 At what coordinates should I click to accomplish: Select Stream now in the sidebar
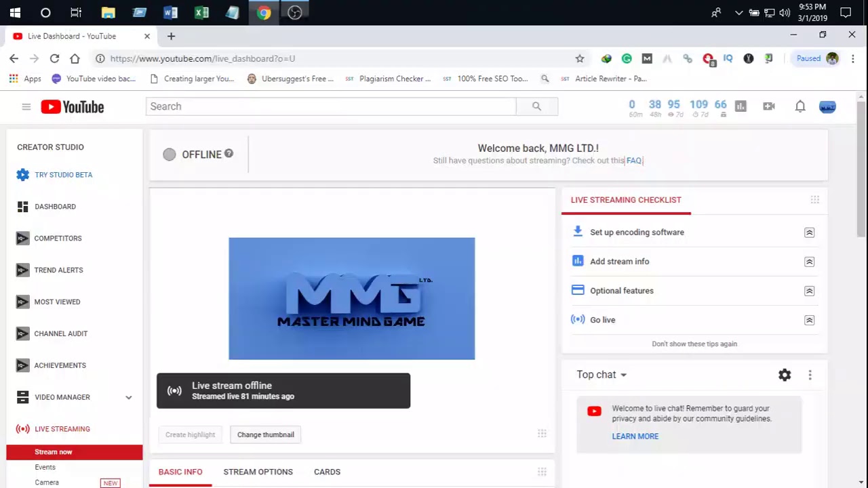75,452
